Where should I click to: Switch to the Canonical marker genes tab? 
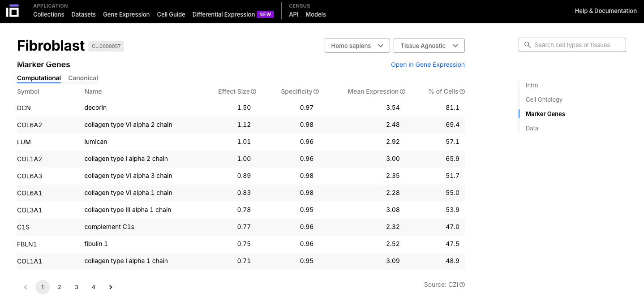pos(83,78)
